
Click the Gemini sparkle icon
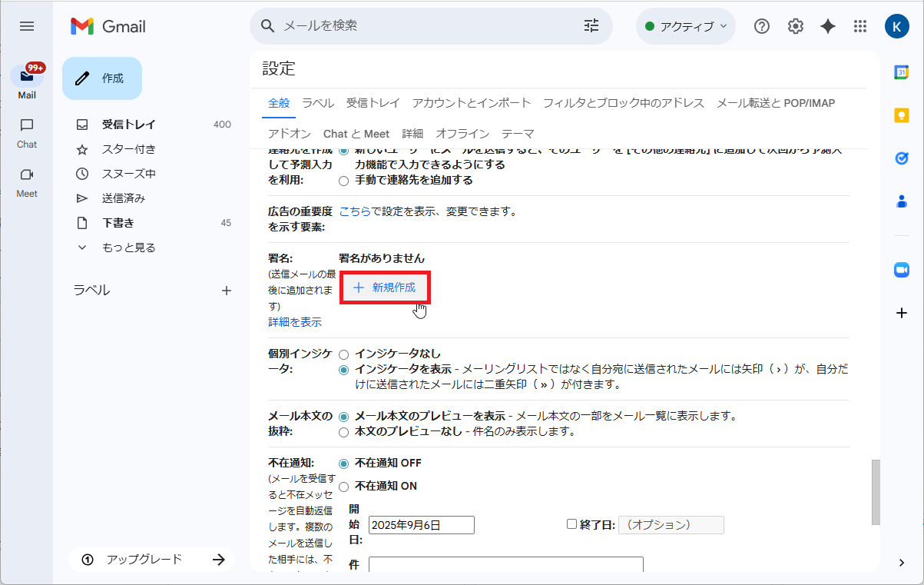(826, 25)
